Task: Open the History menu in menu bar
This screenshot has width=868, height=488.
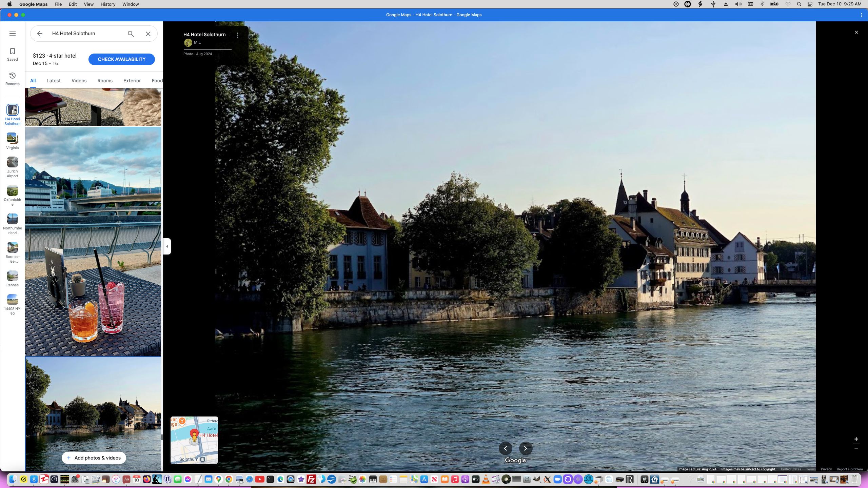Action: [x=108, y=4]
